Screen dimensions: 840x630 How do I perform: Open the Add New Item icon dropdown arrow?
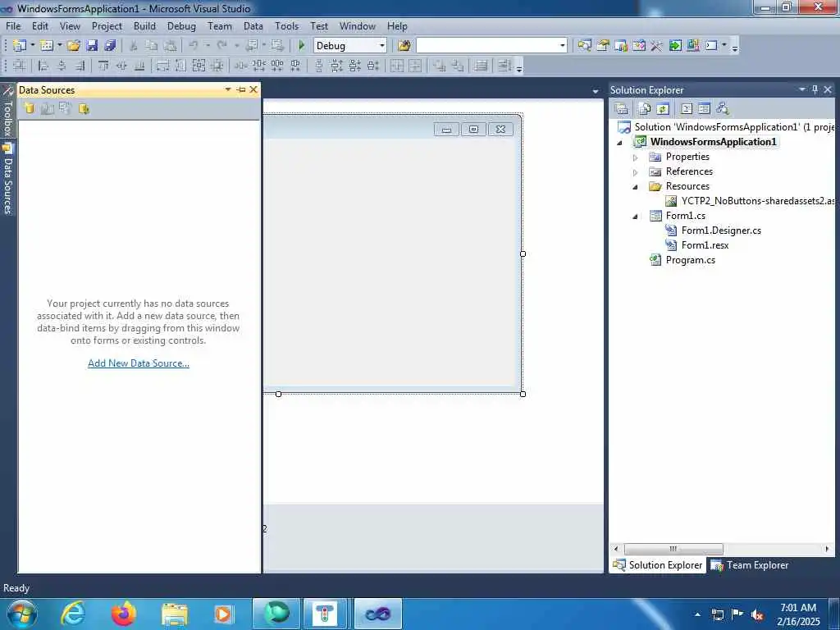(59, 46)
